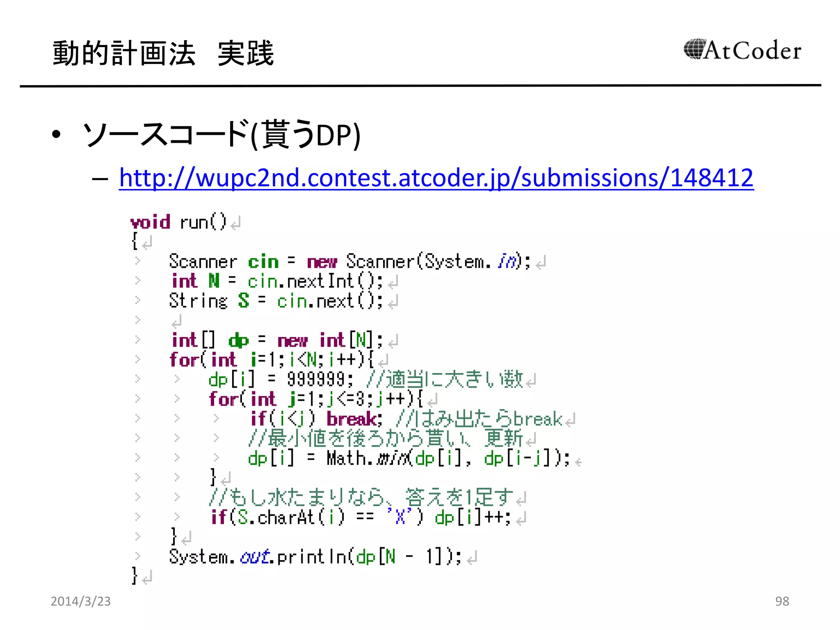Image resolution: width=840 pixels, height=630 pixels.
Task: Click the line 'System.out.println(dp[N - 1]);'
Action: 315,557
